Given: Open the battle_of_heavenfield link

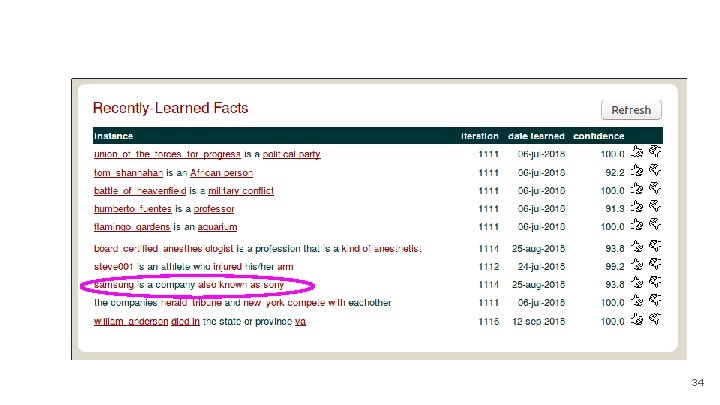Looking at the screenshot, I should (x=140, y=191).
